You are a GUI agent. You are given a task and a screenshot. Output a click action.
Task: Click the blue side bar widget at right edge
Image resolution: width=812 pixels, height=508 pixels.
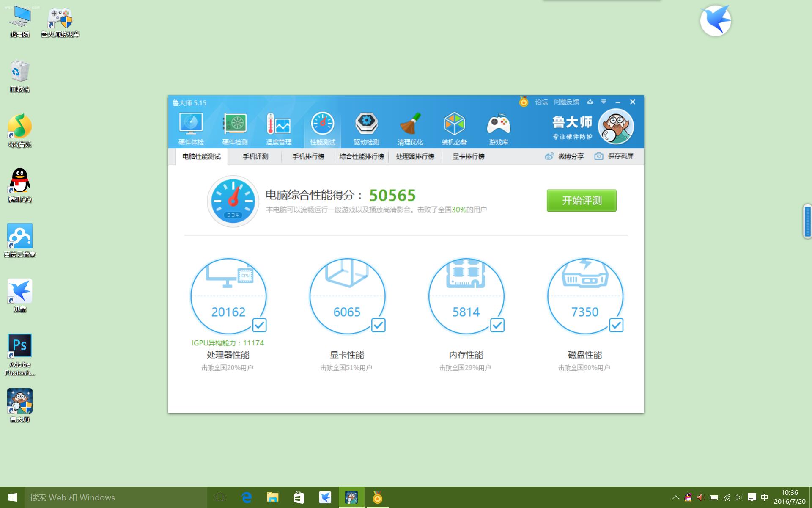coord(807,221)
